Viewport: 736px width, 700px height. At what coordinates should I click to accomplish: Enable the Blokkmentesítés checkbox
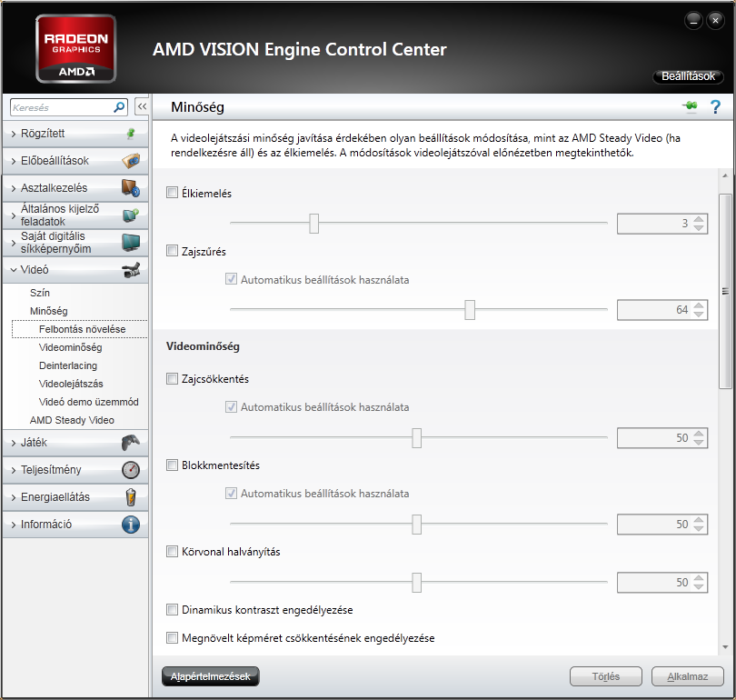173,465
